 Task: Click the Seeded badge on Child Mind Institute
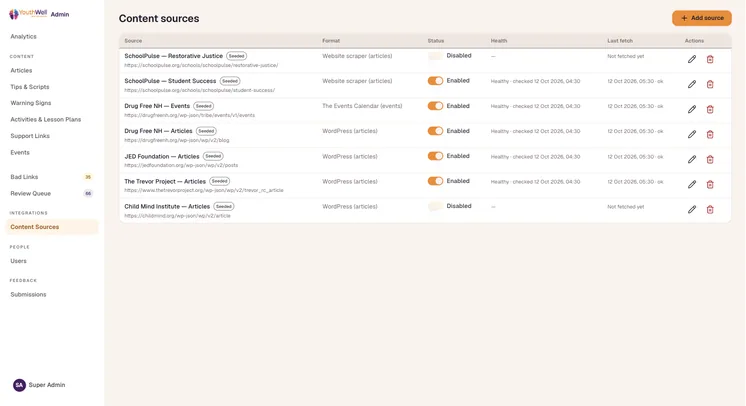(x=224, y=207)
